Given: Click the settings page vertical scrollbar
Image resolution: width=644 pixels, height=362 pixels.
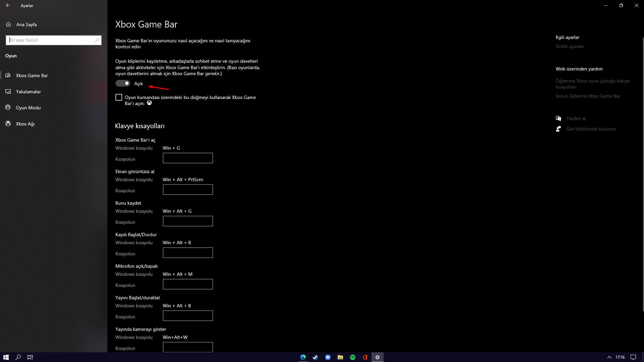Looking at the screenshot, I should [643, 174].
